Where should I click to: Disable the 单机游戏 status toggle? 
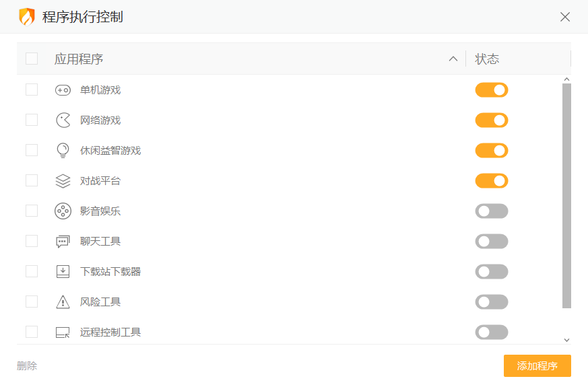point(492,90)
